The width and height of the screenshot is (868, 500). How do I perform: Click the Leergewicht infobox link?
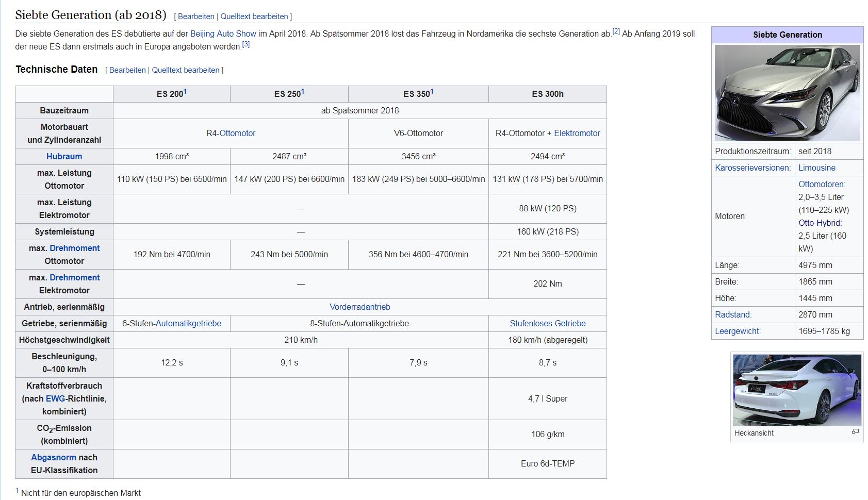coord(738,331)
